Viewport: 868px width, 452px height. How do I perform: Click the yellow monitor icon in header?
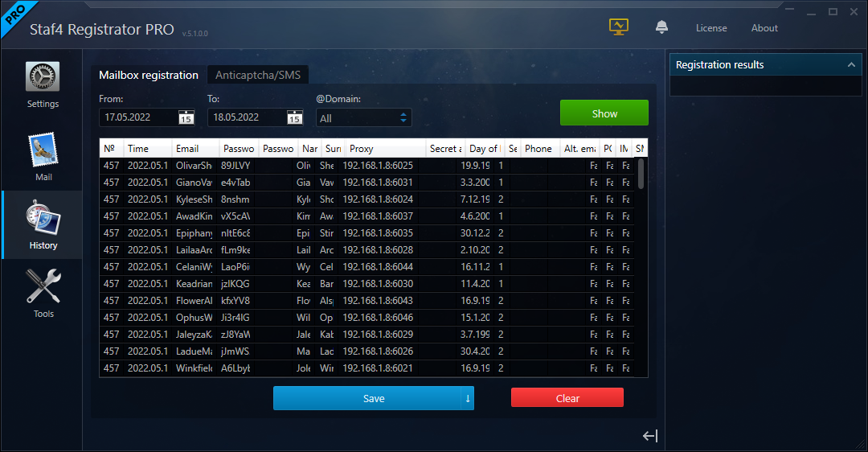[618, 27]
